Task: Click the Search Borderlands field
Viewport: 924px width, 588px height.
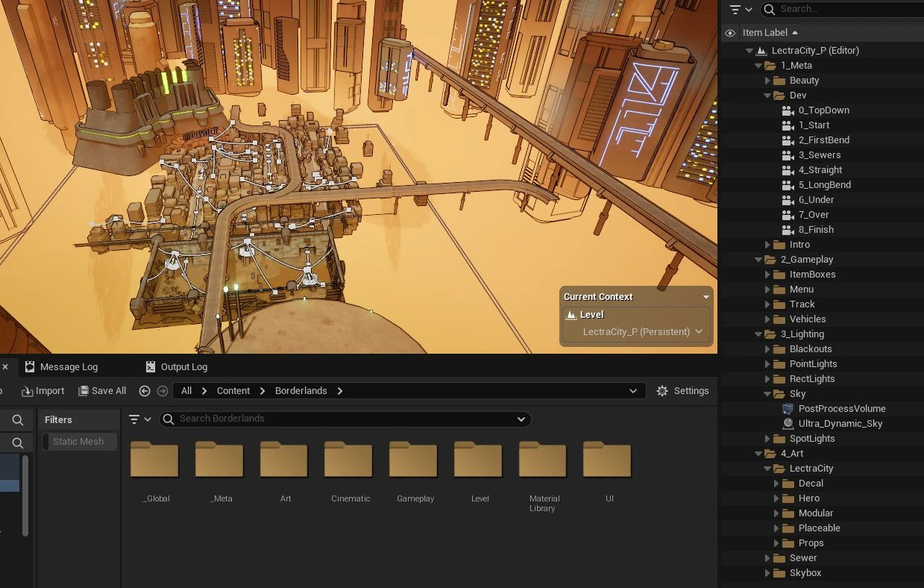Action: tap(345, 419)
